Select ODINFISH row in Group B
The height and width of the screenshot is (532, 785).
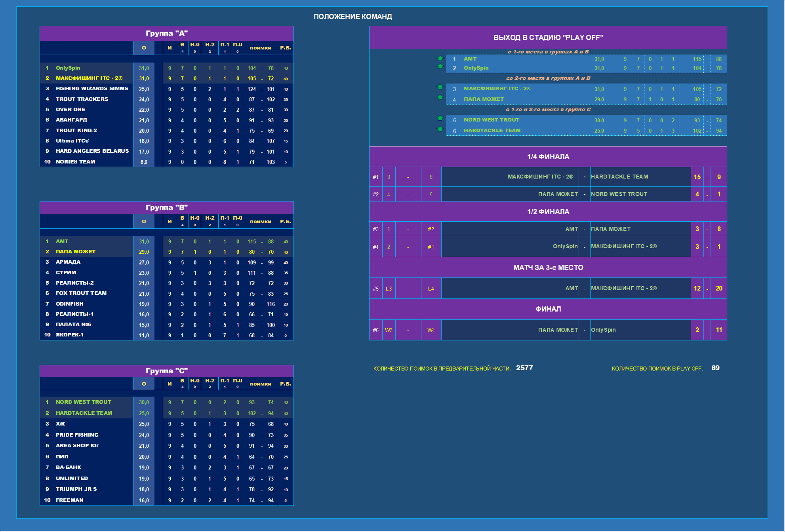[167, 304]
